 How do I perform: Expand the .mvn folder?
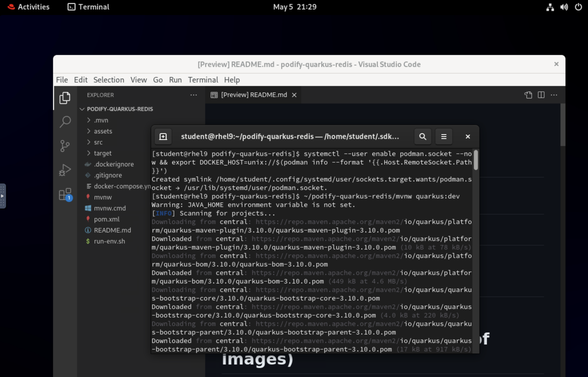click(x=101, y=120)
